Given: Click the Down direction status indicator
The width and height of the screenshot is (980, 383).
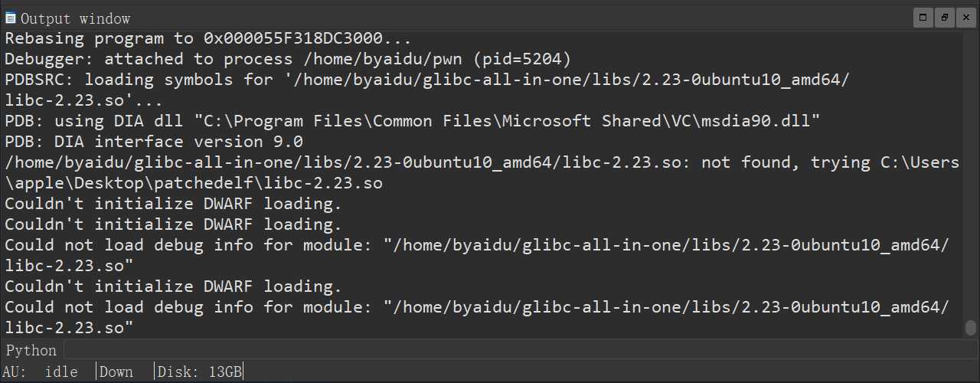Looking at the screenshot, I should [x=116, y=372].
